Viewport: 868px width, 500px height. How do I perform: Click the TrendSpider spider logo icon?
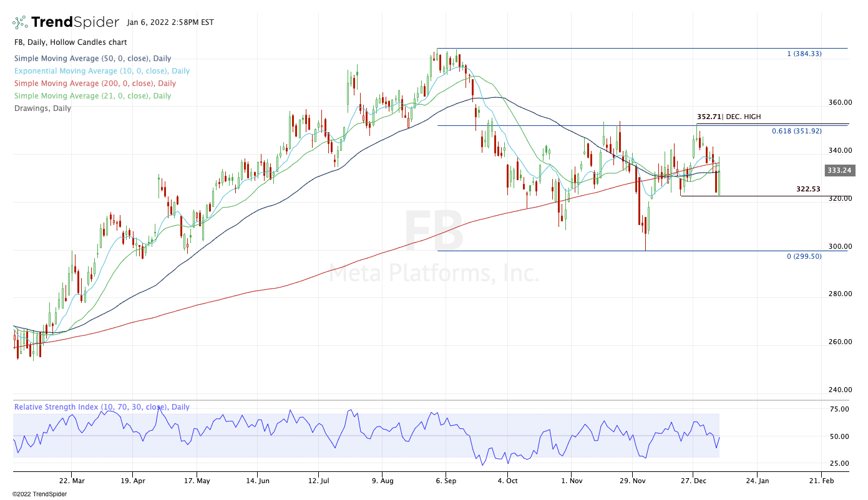[20, 22]
